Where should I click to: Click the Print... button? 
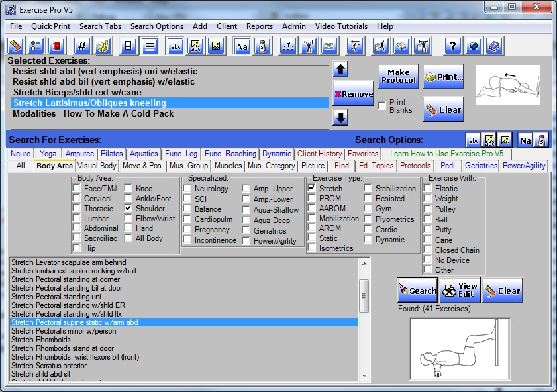tap(443, 76)
